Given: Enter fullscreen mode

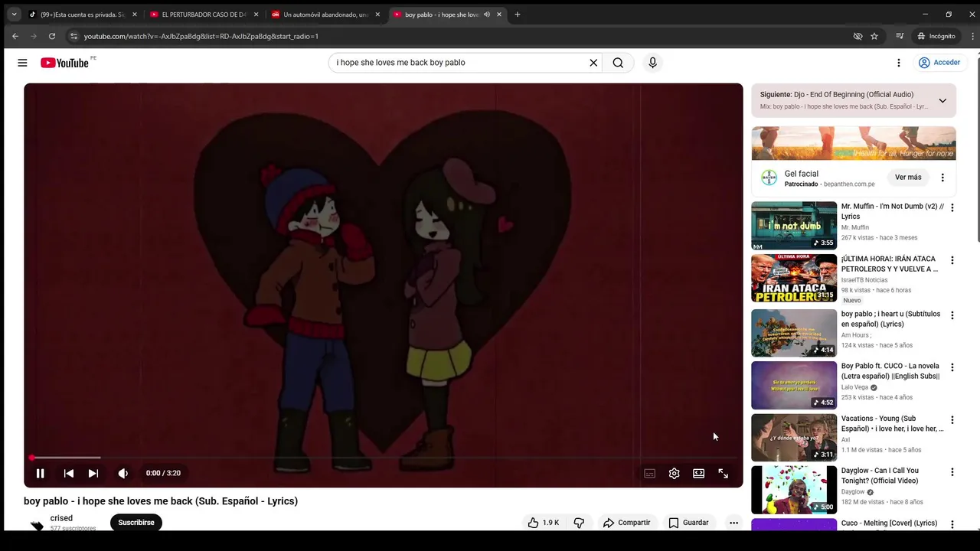Looking at the screenshot, I should tap(723, 473).
